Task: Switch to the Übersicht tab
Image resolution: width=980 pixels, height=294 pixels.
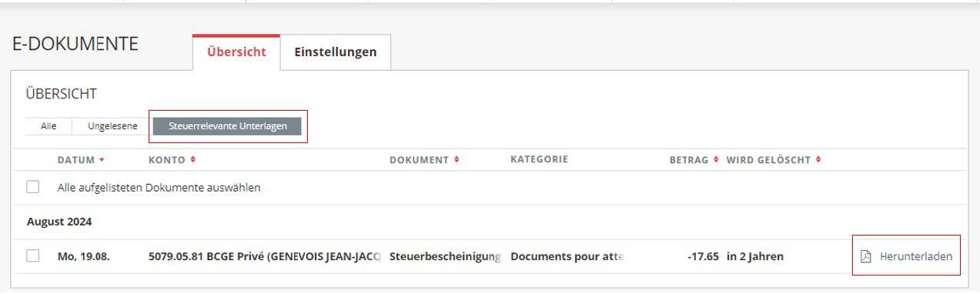Action: click(236, 52)
